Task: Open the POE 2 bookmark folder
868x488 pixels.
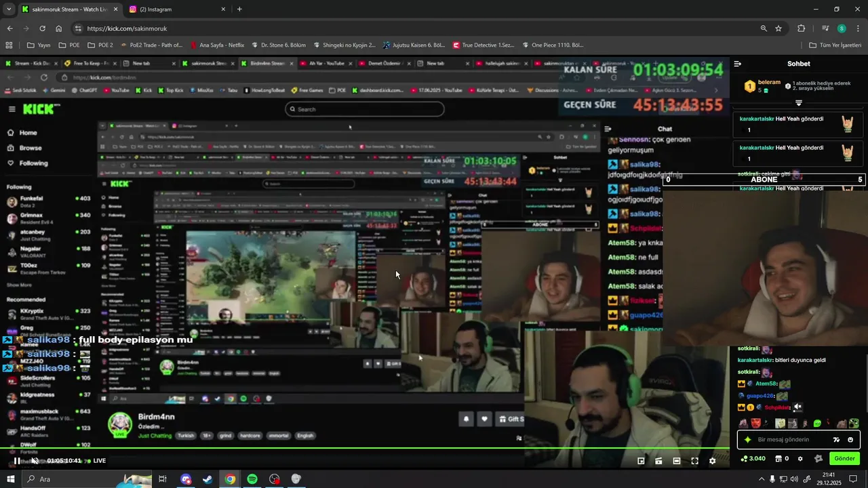Action: pos(100,45)
